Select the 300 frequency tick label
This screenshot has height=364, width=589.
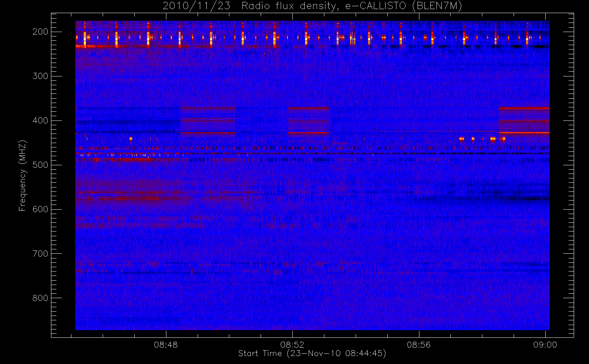click(40, 76)
